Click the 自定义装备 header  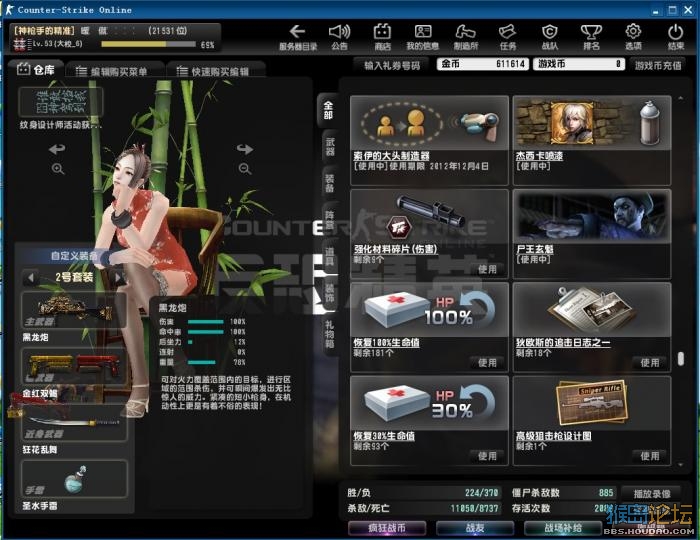(x=74, y=256)
